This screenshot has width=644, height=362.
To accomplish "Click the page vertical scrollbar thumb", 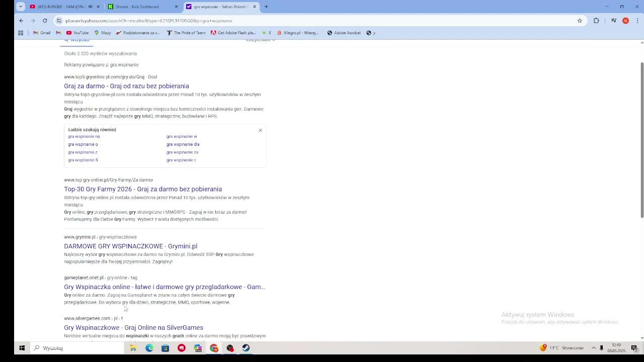I will (641, 140).
